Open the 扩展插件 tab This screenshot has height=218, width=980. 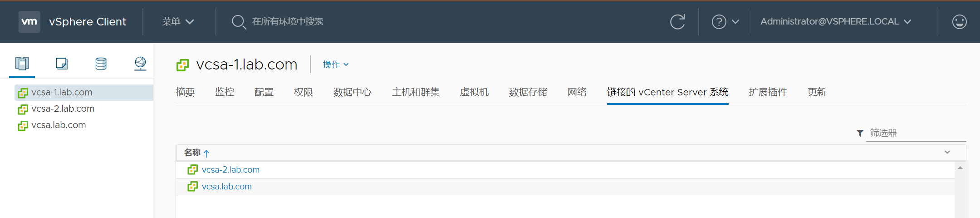(x=768, y=92)
